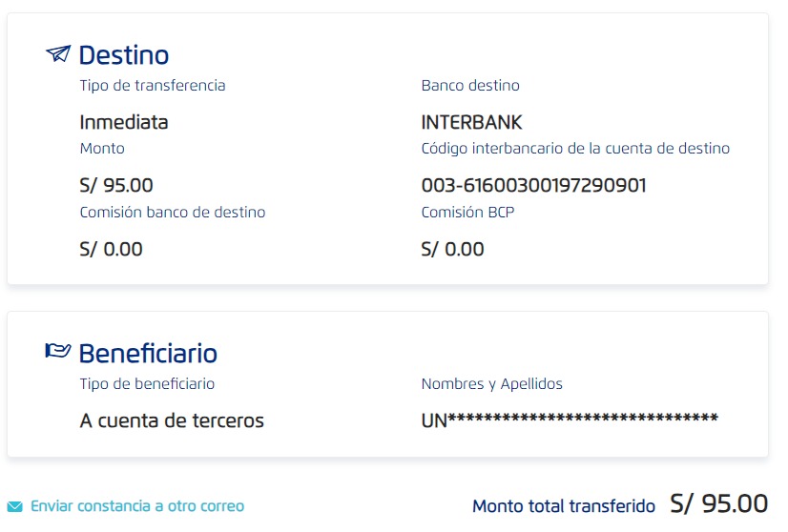Select the interbank account code 003-61600300197290901
The width and height of the screenshot is (788, 532).
(533, 185)
